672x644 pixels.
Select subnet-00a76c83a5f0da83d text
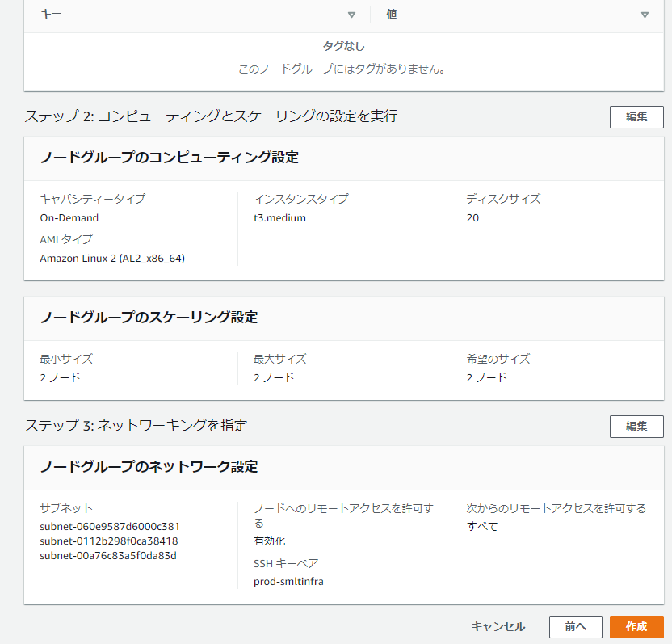[108, 555]
